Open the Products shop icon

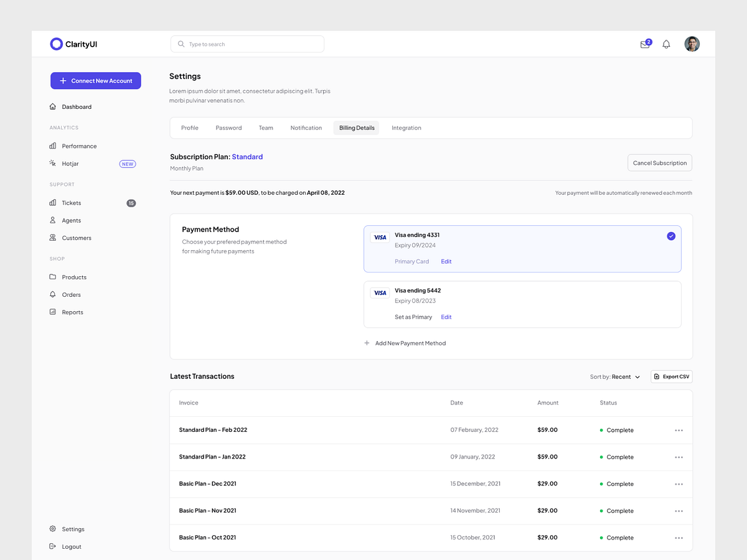53,277
